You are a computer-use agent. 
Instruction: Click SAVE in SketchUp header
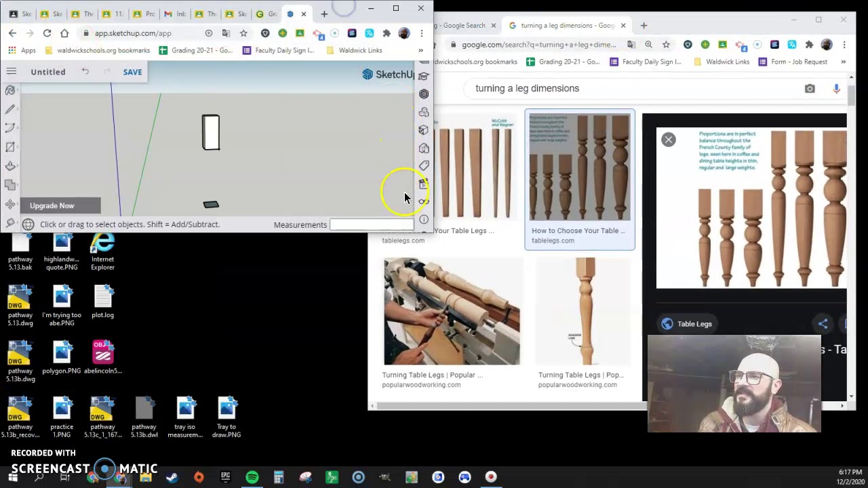click(x=132, y=72)
